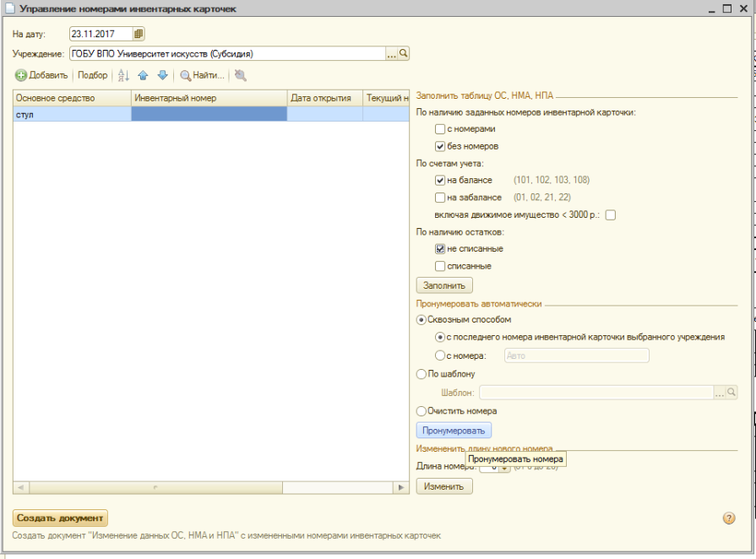Open institution selection with ellipsis button
This screenshot has width=756, height=559.
[391, 53]
